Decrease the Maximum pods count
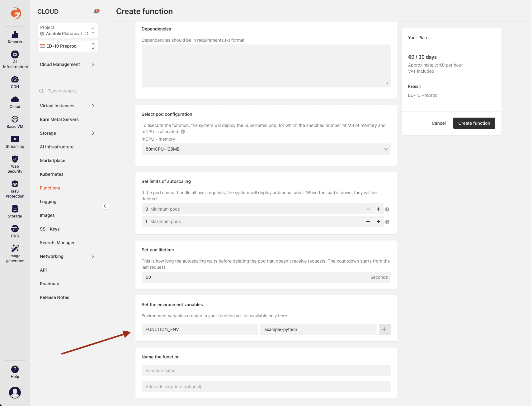 tap(368, 222)
